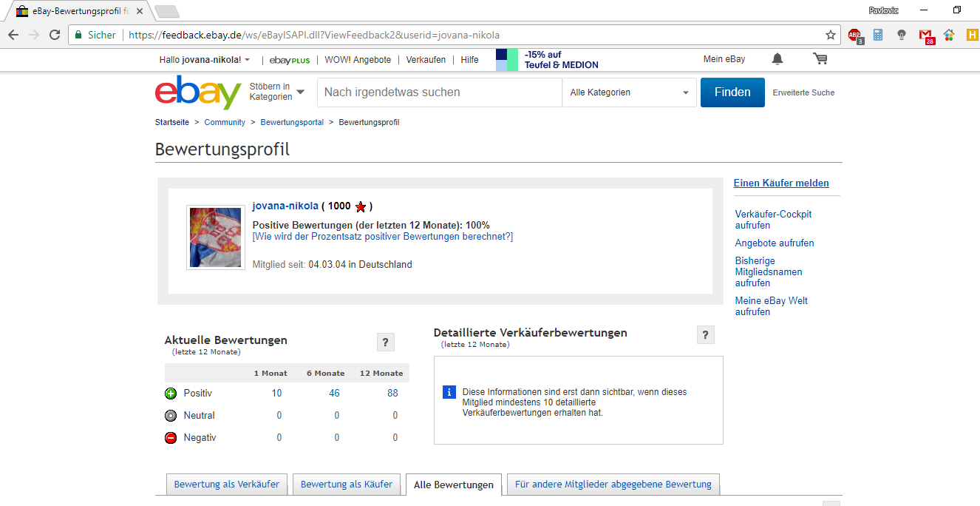
Task: Click the blue info icon
Action: tap(449, 392)
